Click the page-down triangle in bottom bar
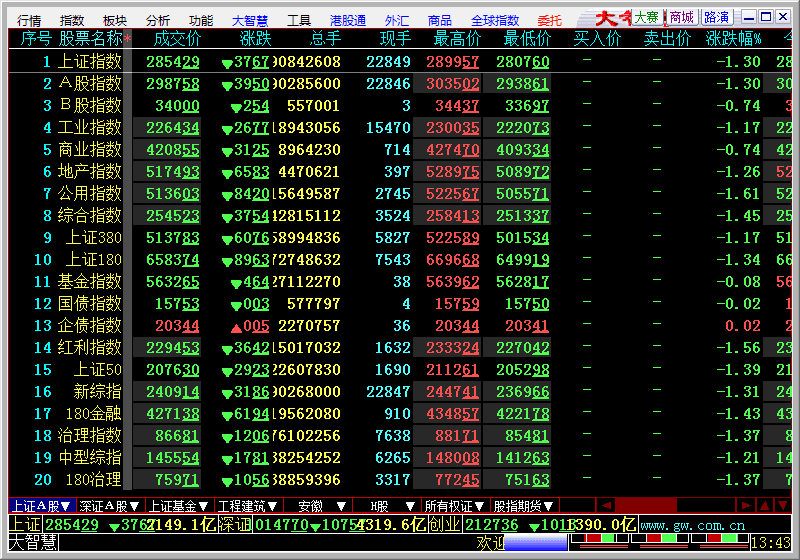This screenshot has height=560, width=800. click(783, 505)
